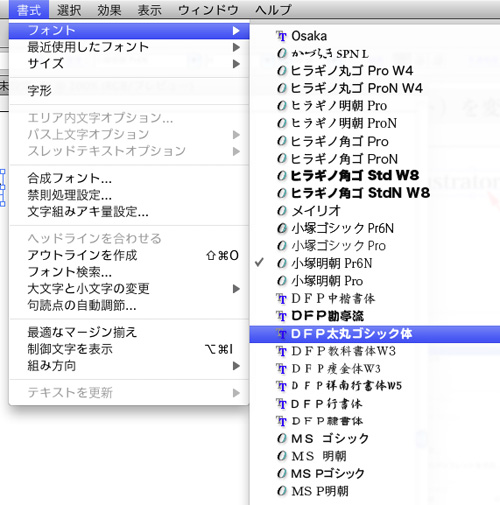Screen dimensions: 500x505
Task: Click the TrueType icon next to DFP教科書体W3
Action: click(x=282, y=351)
